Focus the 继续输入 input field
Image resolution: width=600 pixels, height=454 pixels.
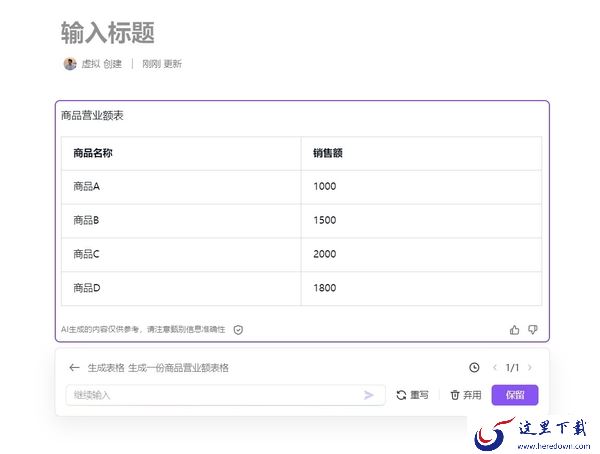pos(225,395)
